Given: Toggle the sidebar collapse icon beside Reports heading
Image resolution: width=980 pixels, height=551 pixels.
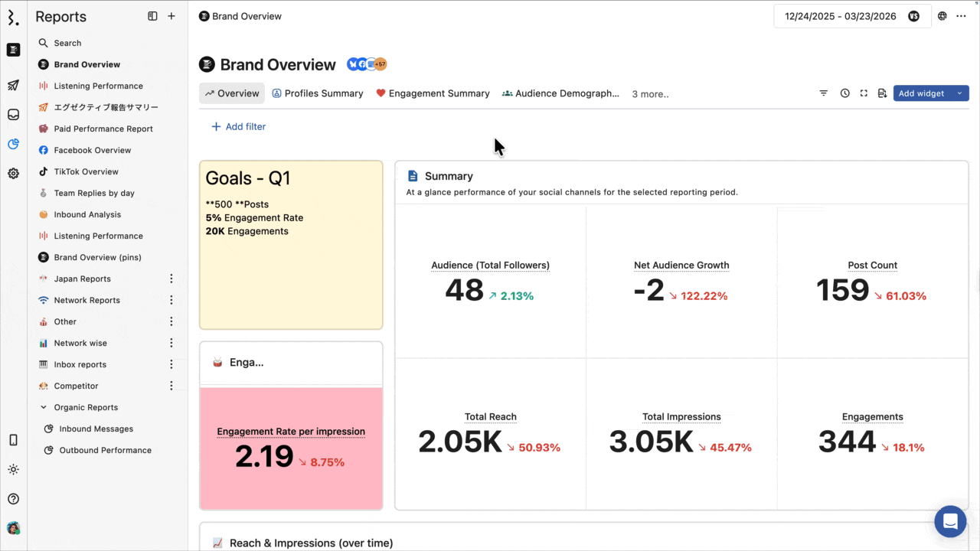Looking at the screenshot, I should point(152,15).
